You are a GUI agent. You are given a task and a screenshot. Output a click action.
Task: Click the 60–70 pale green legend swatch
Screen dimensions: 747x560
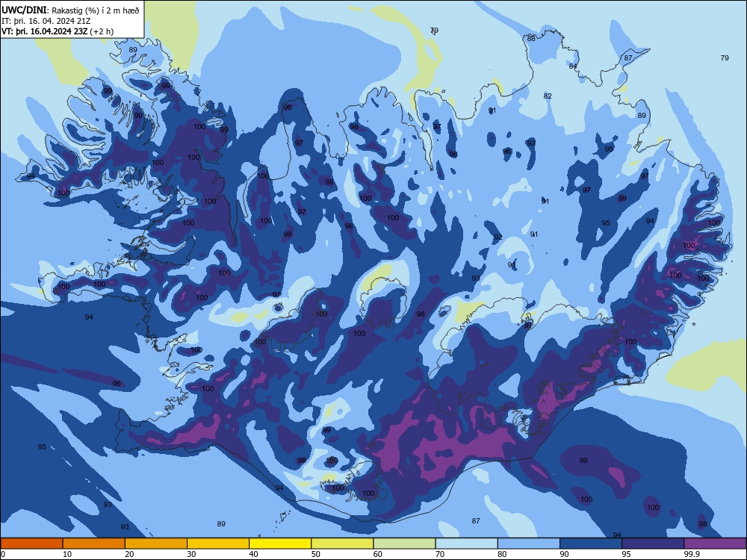point(404,544)
